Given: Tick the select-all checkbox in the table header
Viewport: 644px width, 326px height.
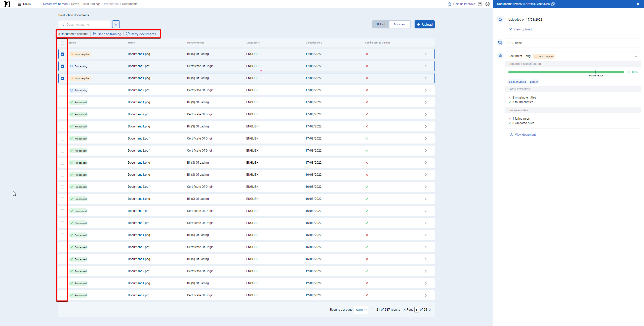Looking at the screenshot, I should tap(62, 43).
